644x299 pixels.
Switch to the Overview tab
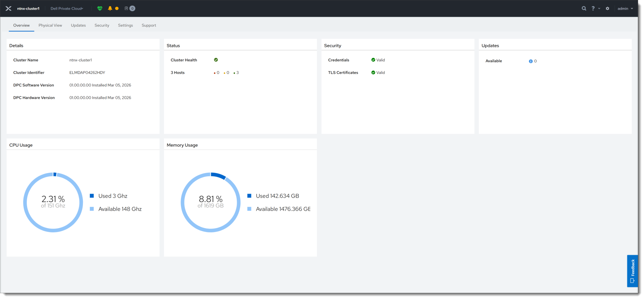21,26
